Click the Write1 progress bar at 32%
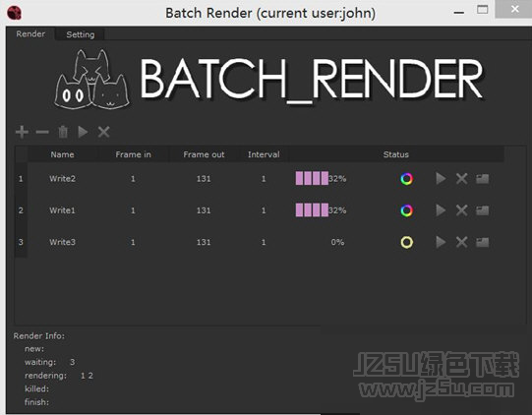The height and width of the screenshot is (415, 532). [321, 210]
